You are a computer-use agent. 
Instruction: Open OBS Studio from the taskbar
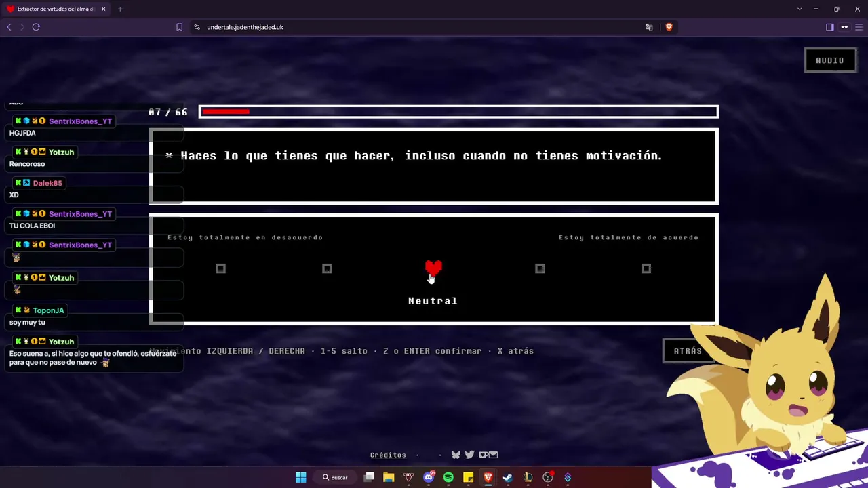click(548, 477)
